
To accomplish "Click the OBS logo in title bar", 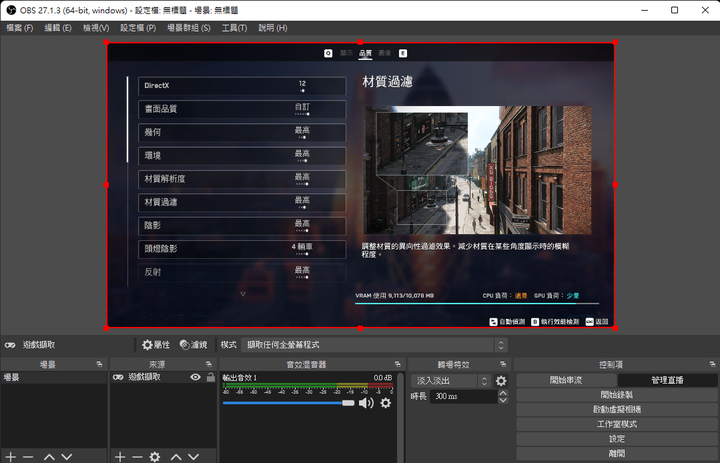I will pyautogui.click(x=11, y=10).
